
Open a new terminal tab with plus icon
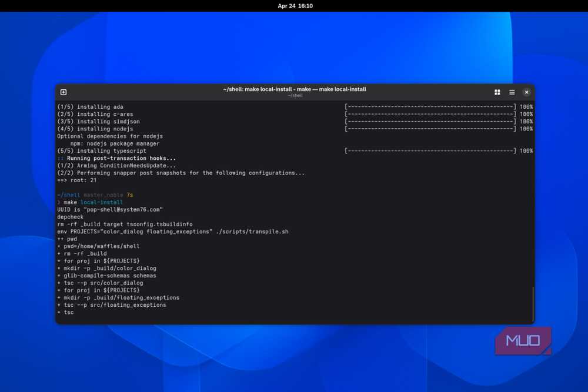pyautogui.click(x=64, y=92)
